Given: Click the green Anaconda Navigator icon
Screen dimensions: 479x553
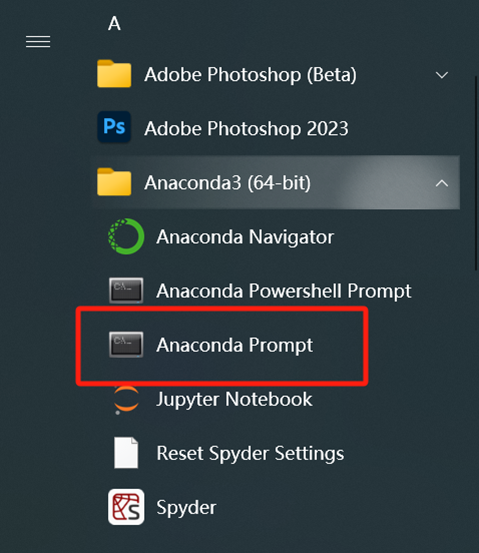Looking at the screenshot, I should tap(126, 236).
